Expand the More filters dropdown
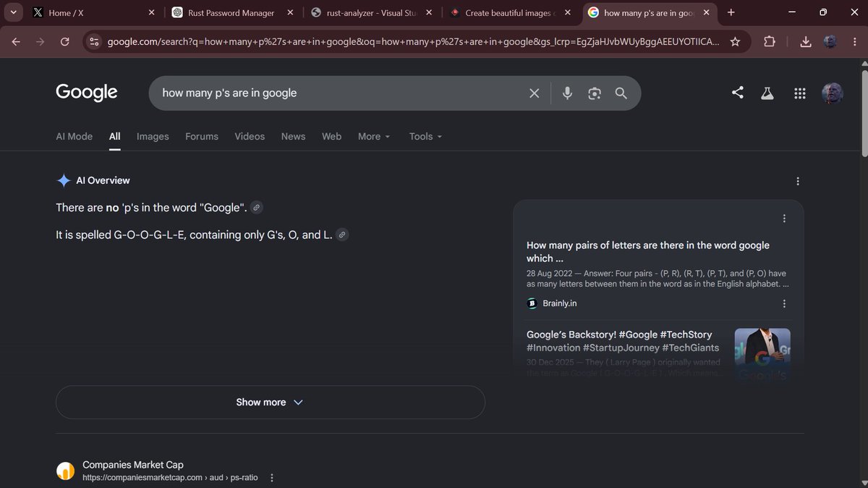868x488 pixels. [x=374, y=136]
